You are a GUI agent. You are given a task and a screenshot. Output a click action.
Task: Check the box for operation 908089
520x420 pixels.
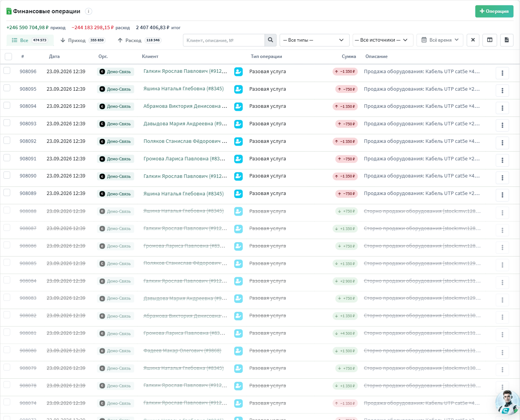click(7, 192)
